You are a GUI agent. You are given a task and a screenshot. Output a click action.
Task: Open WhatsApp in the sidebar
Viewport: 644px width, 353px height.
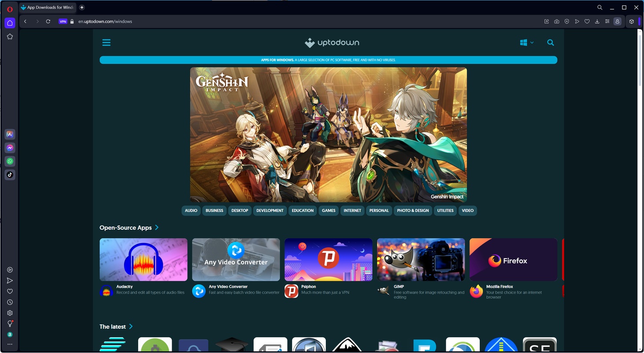coord(10,161)
